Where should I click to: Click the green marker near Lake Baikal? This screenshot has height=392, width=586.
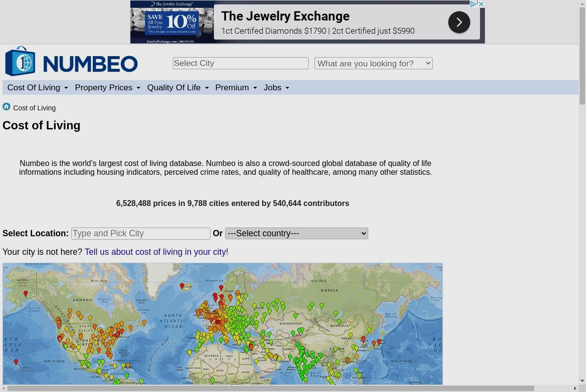335,313
